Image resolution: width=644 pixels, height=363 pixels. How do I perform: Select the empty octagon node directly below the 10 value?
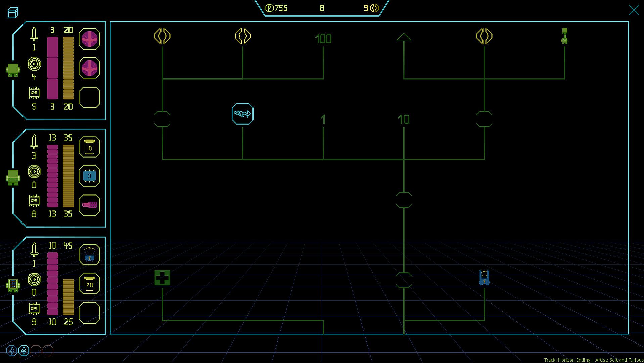coord(404,200)
